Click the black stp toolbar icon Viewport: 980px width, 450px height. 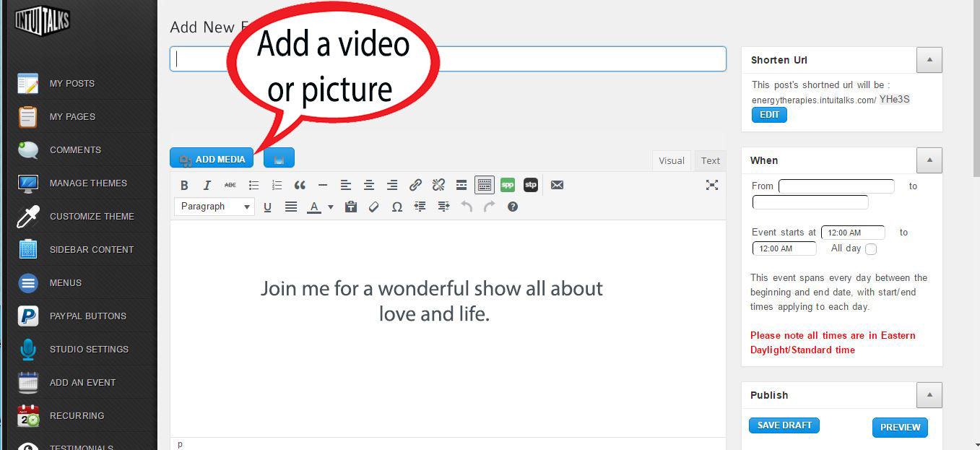pos(531,185)
